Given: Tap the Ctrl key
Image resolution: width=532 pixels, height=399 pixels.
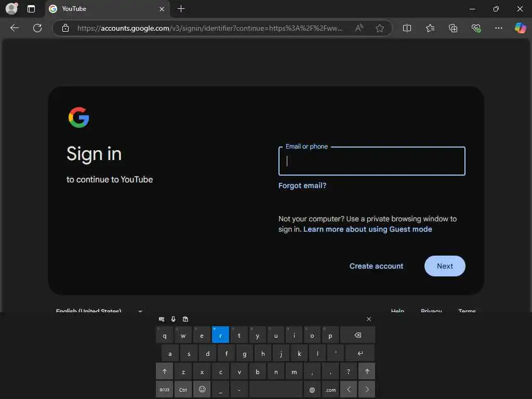Looking at the screenshot, I should click(x=183, y=390).
